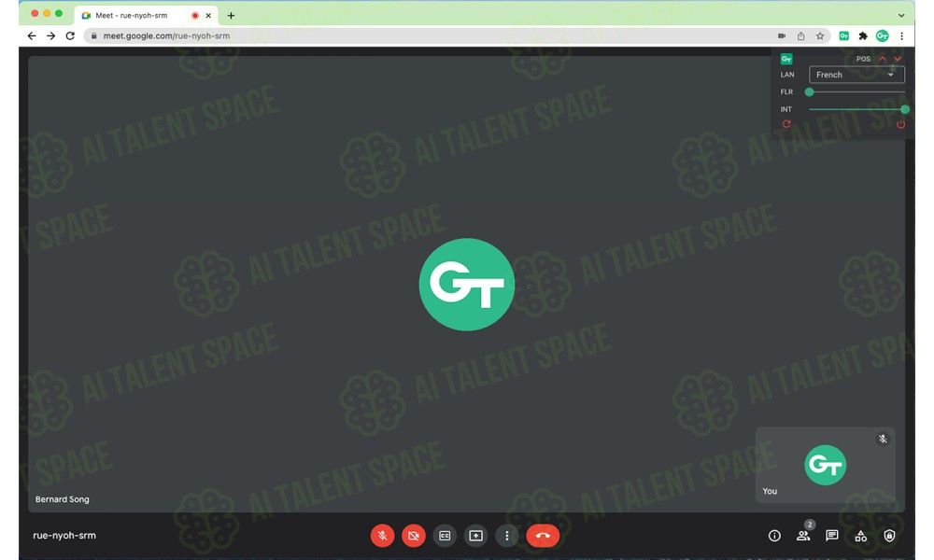
Task: Adjust the FLR slider handle
Action: coord(809,91)
